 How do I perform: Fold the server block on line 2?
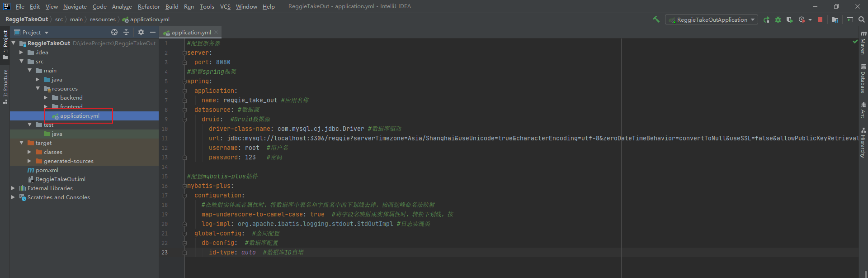pyautogui.click(x=184, y=53)
